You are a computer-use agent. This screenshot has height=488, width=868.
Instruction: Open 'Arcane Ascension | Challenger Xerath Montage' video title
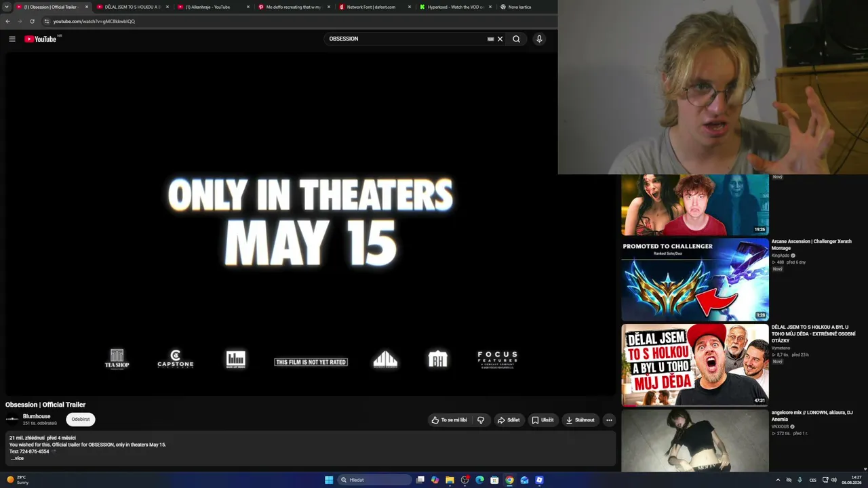tap(811, 245)
